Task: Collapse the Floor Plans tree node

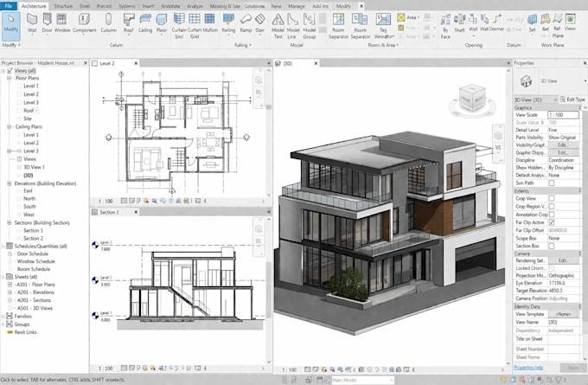Action: click(x=9, y=78)
